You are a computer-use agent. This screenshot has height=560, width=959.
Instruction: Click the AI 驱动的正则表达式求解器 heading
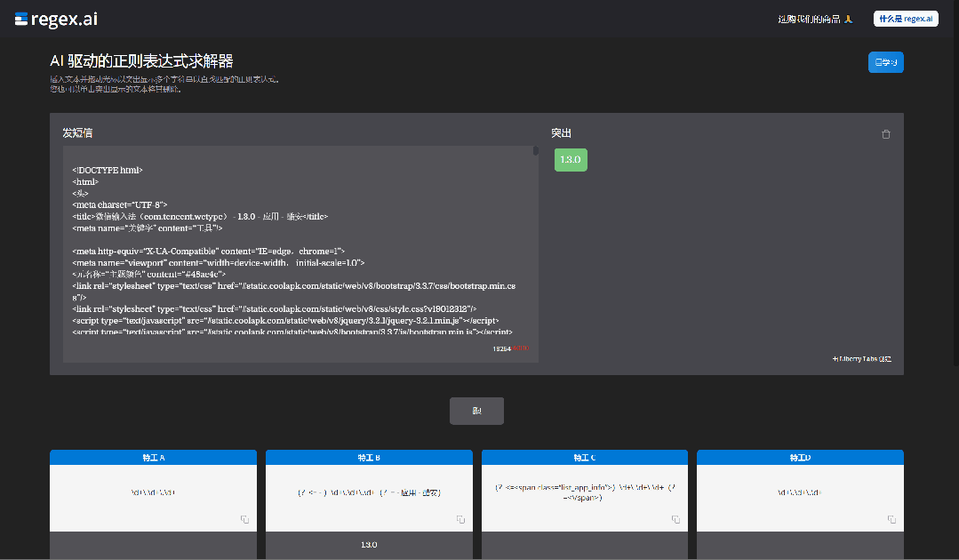pyautogui.click(x=141, y=61)
